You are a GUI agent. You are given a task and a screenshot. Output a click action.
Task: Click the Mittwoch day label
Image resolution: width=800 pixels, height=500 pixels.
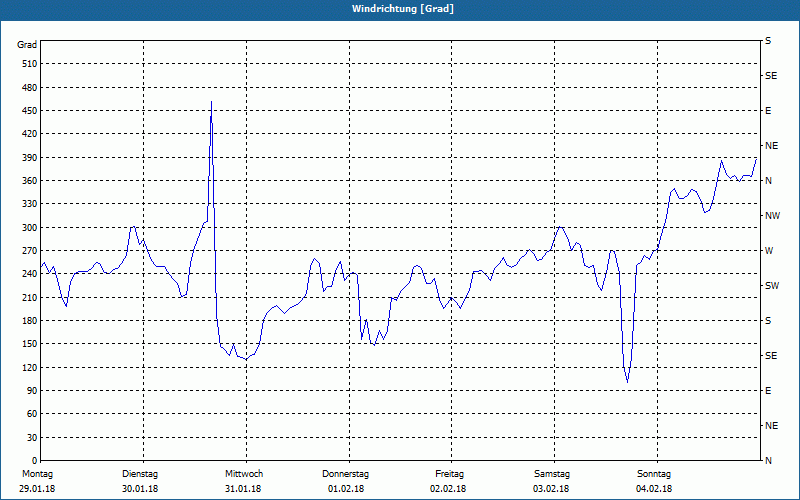point(244,474)
